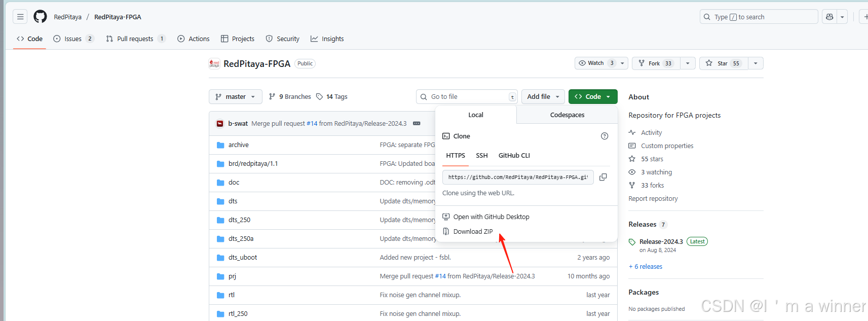Open the Security tab
The image size is (868, 321).
(x=282, y=39)
